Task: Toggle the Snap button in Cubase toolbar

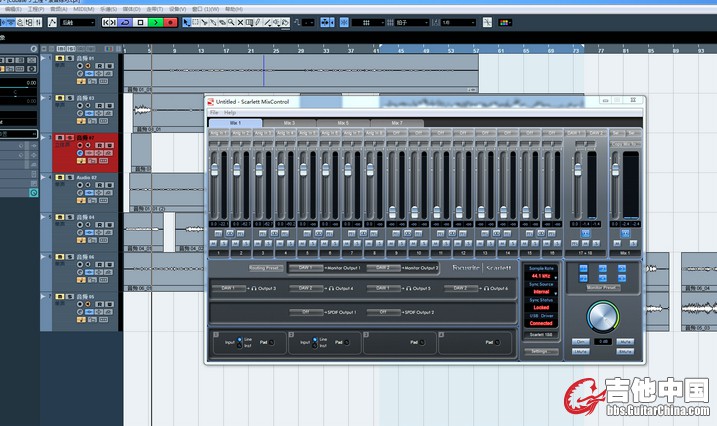Action: point(344,22)
